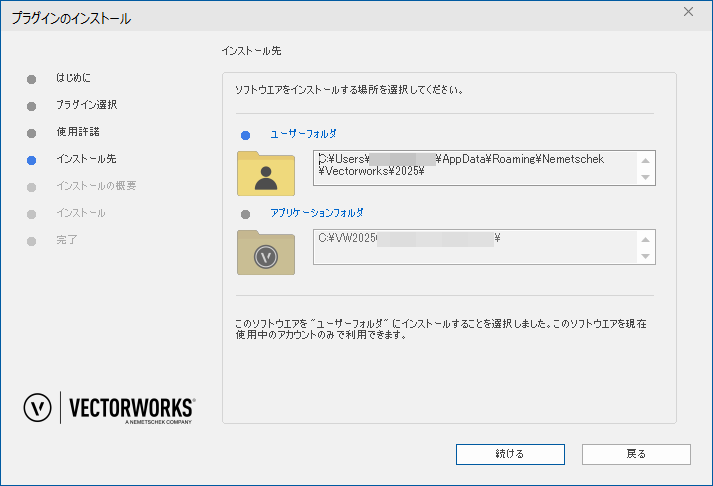
Task: Click the Vectorworks application folder icon
Action: pyautogui.click(x=266, y=252)
